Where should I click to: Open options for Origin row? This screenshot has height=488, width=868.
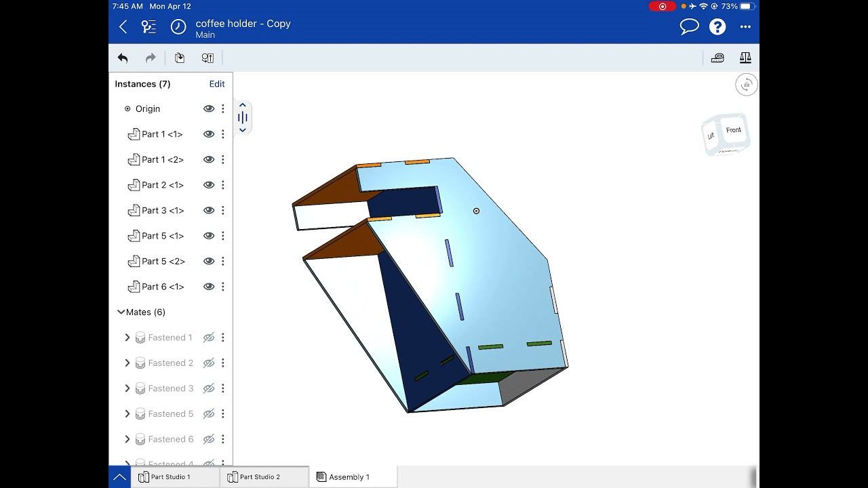(222, 108)
